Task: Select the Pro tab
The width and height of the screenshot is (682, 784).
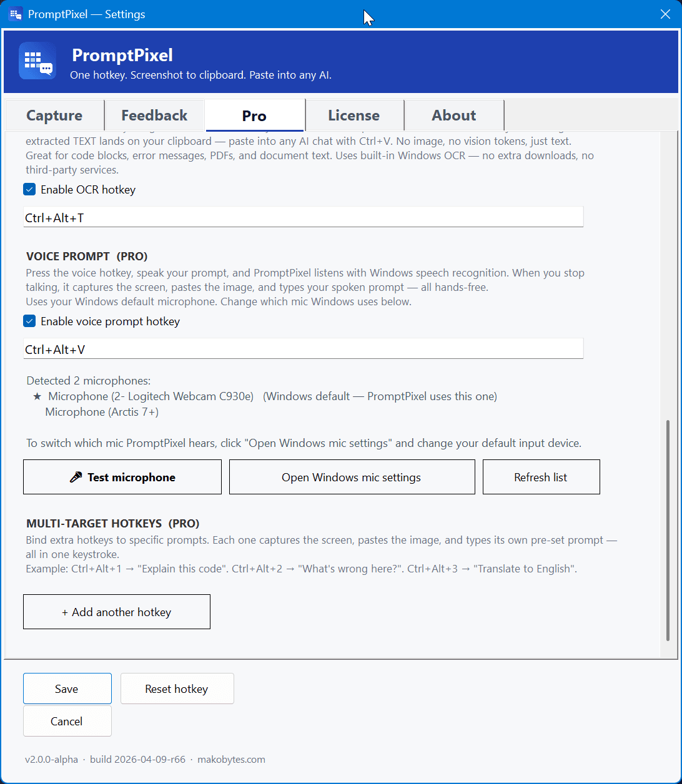Action: tap(254, 115)
